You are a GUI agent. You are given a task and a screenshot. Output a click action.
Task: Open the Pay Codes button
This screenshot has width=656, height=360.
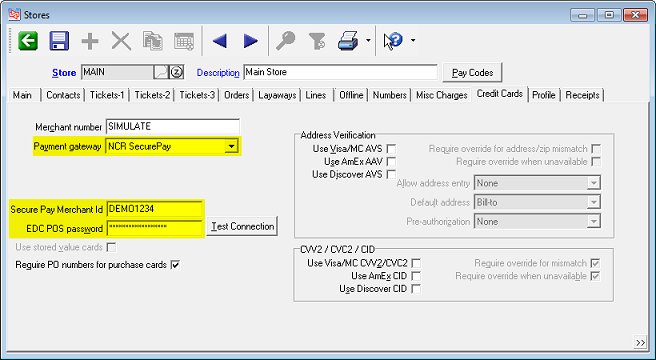coord(472,72)
